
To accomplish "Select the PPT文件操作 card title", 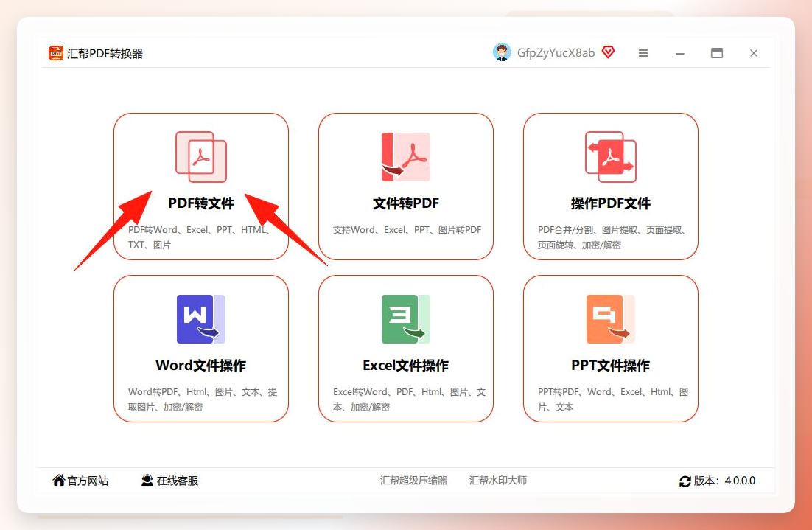I will (x=611, y=365).
